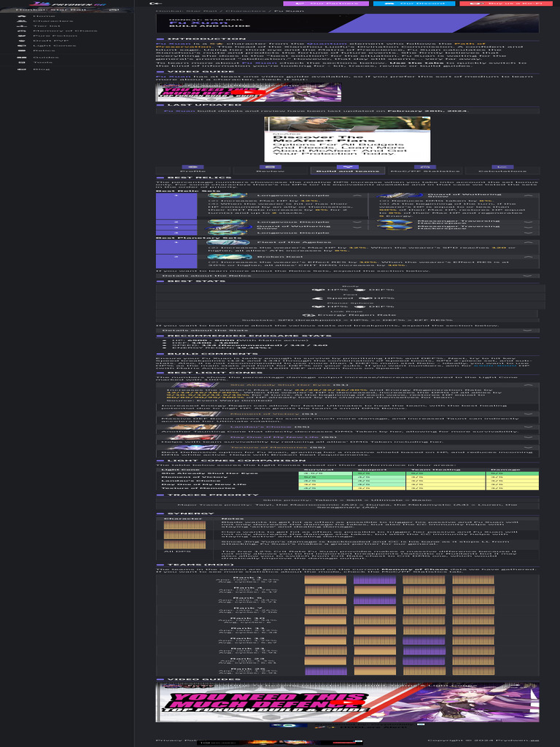Switch to the Profile tab
Image resolution: width=560 pixels, height=747 pixels.
pyautogui.click(x=192, y=169)
